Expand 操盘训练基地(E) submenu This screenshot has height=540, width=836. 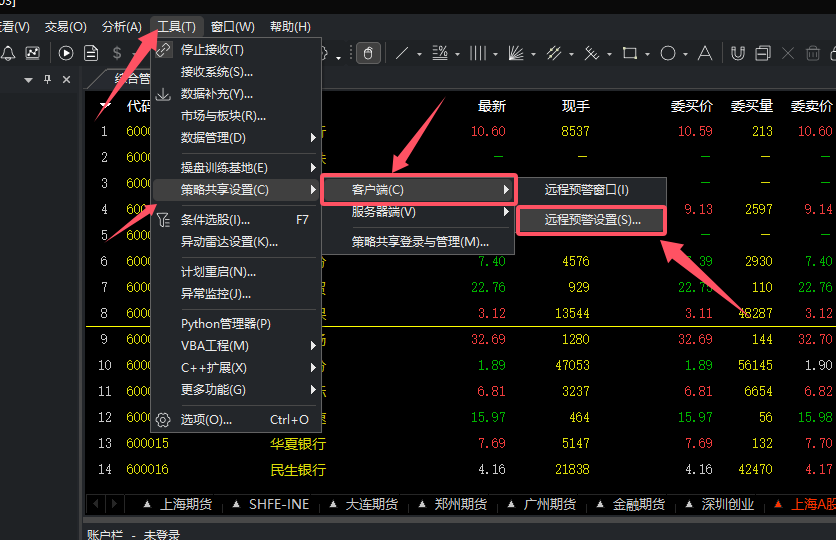(x=237, y=167)
